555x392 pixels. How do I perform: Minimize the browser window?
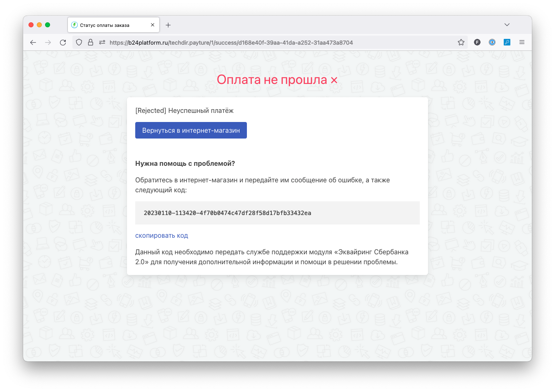tap(39, 25)
